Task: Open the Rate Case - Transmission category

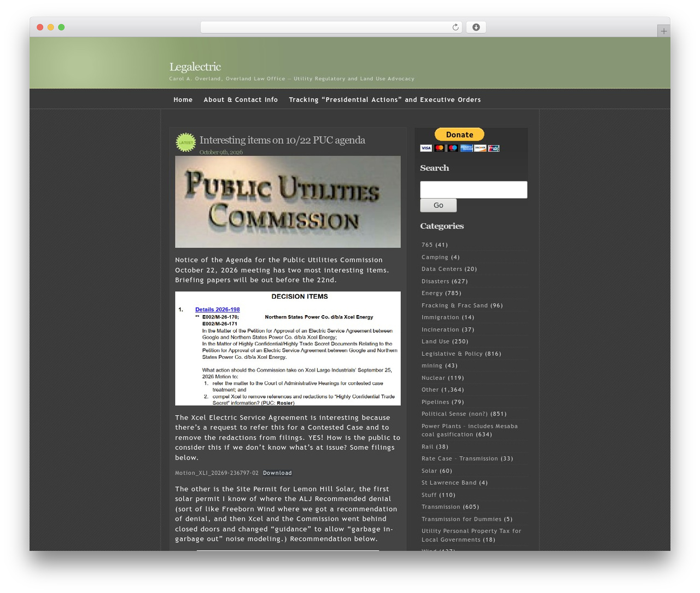Action: pos(460,459)
